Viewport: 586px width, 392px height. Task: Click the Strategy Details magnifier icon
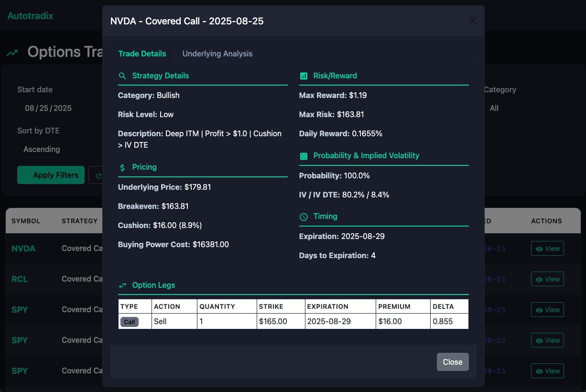point(122,76)
